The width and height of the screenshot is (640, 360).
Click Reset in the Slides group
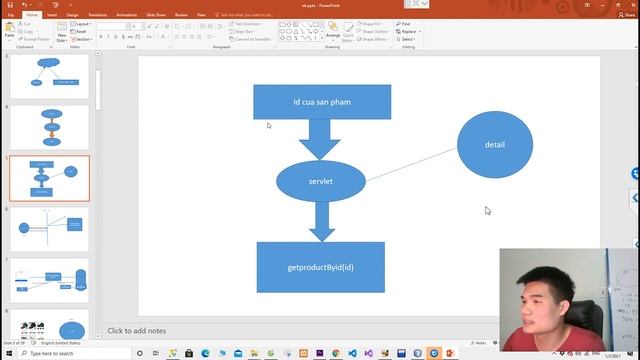point(78,31)
